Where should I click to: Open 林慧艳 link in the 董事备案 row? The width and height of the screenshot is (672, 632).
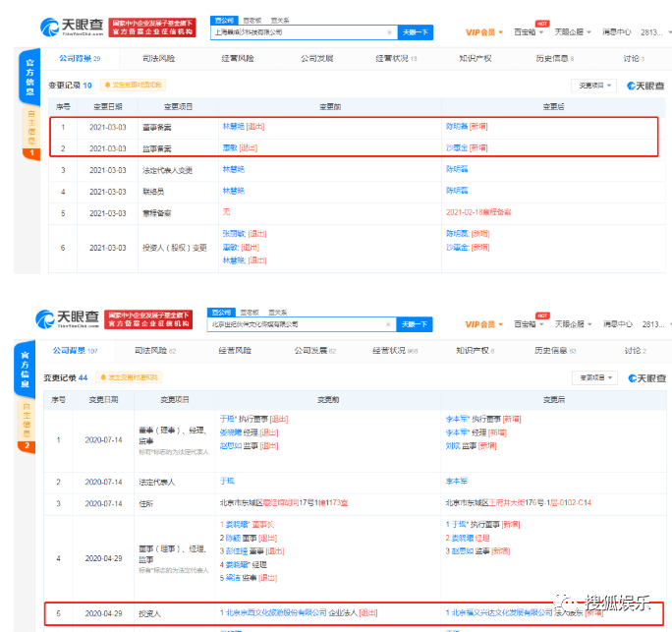(233, 127)
